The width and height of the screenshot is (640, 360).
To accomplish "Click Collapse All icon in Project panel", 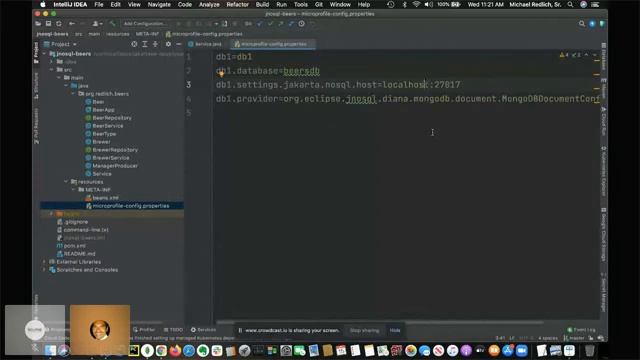I will click(x=155, y=44).
